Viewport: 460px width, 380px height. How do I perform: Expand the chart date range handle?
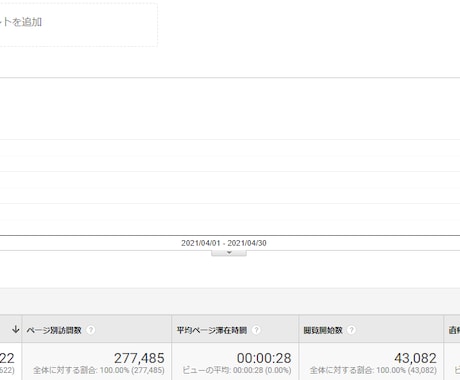click(229, 253)
